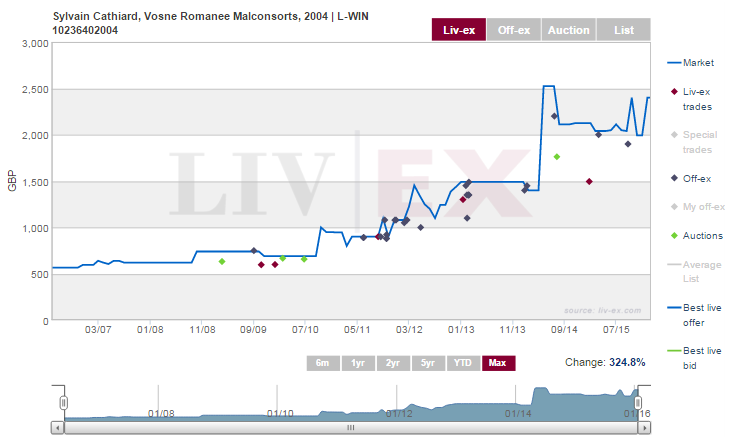Select the YTD time range
The image size is (731, 437).
463,363
